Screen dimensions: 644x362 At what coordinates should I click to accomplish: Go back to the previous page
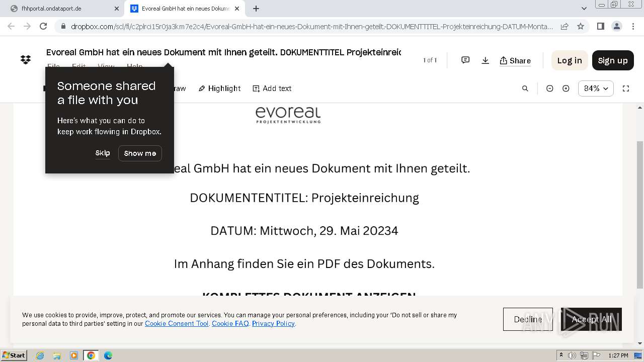(x=12, y=26)
